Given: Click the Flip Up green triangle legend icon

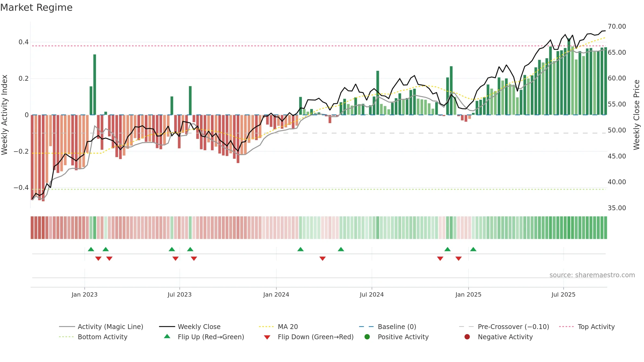Looking at the screenshot, I should click(167, 336).
